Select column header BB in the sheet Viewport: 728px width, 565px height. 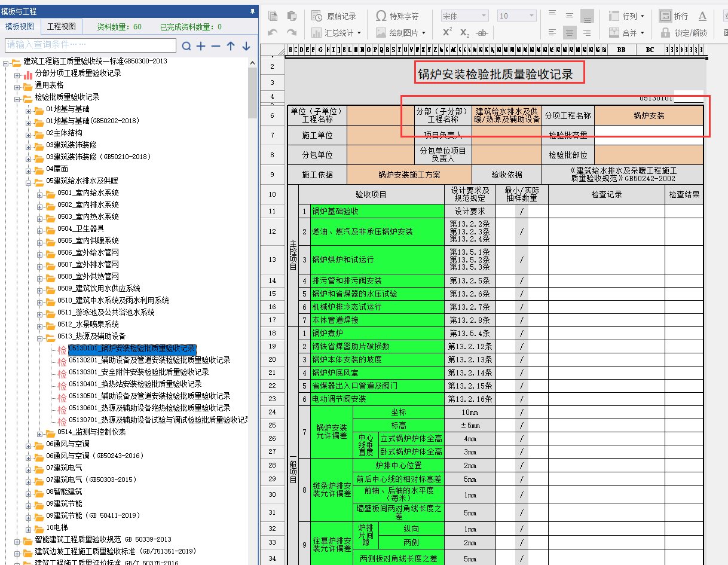[621, 50]
